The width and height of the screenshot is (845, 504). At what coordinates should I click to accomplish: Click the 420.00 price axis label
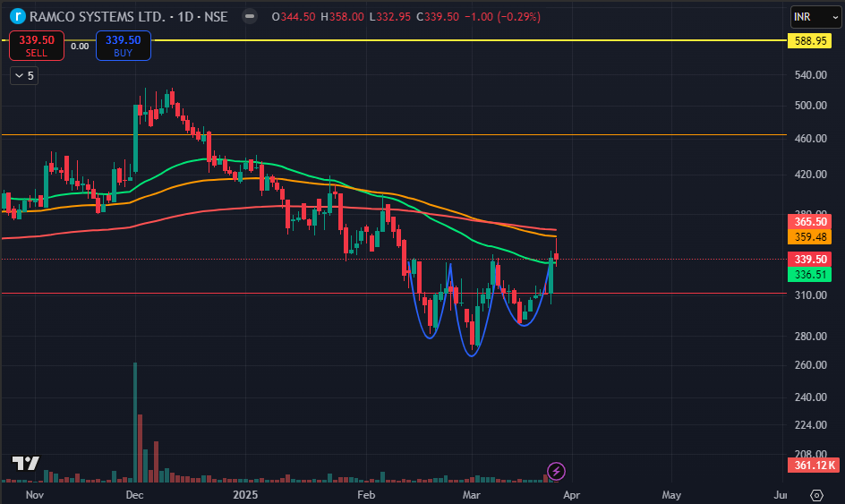810,174
